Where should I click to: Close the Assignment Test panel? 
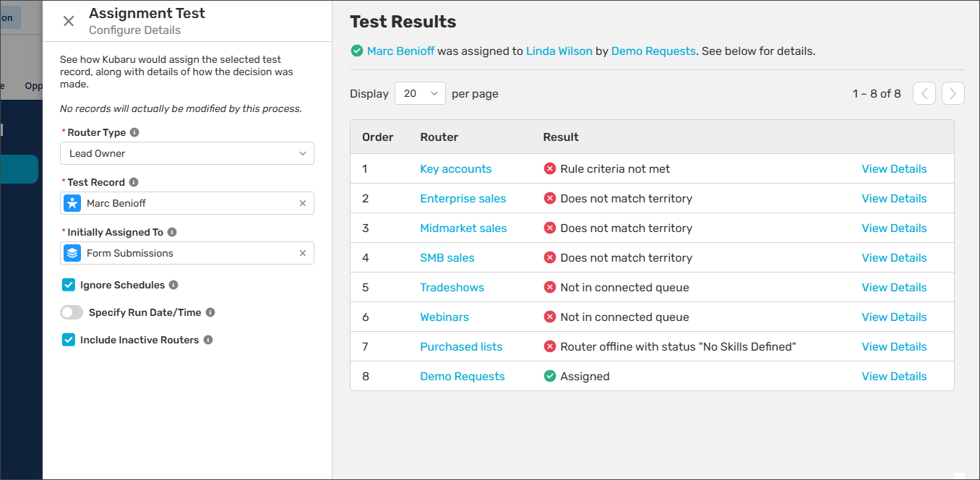69,21
